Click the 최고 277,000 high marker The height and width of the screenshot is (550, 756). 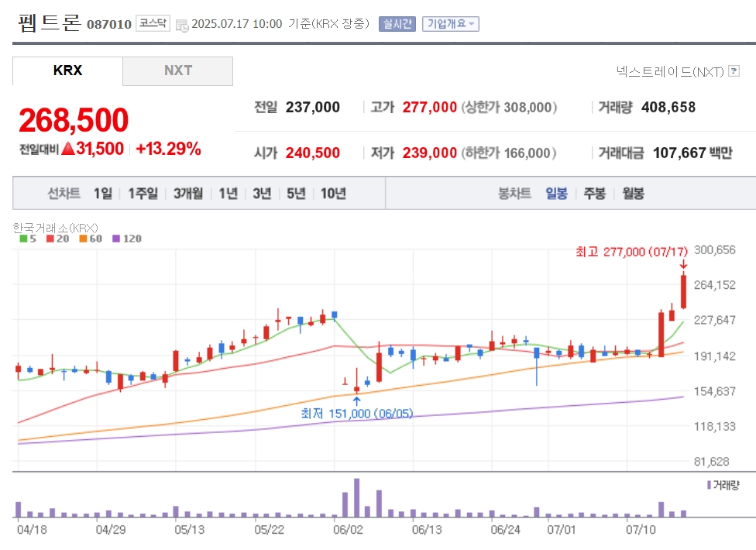click(631, 252)
